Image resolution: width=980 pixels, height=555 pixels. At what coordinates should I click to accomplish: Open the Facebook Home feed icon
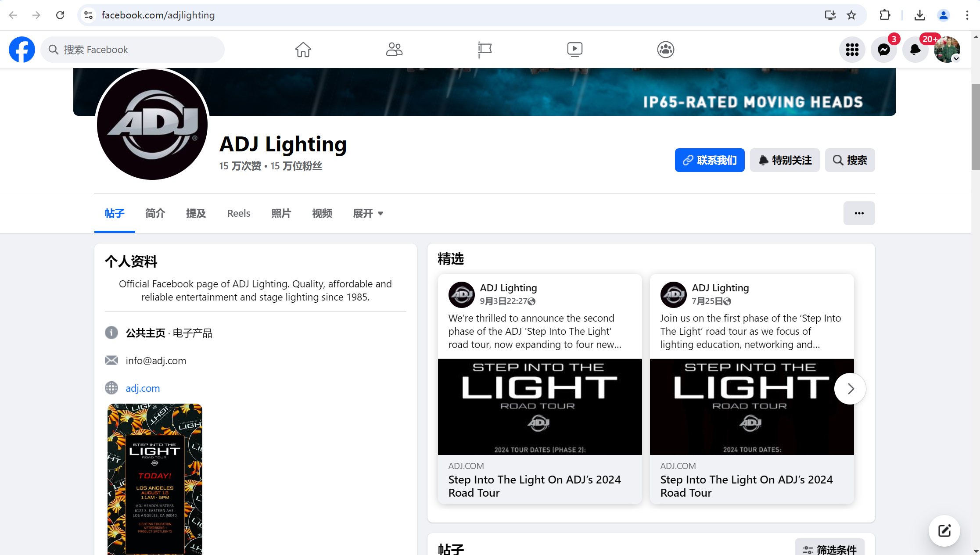pyautogui.click(x=303, y=50)
